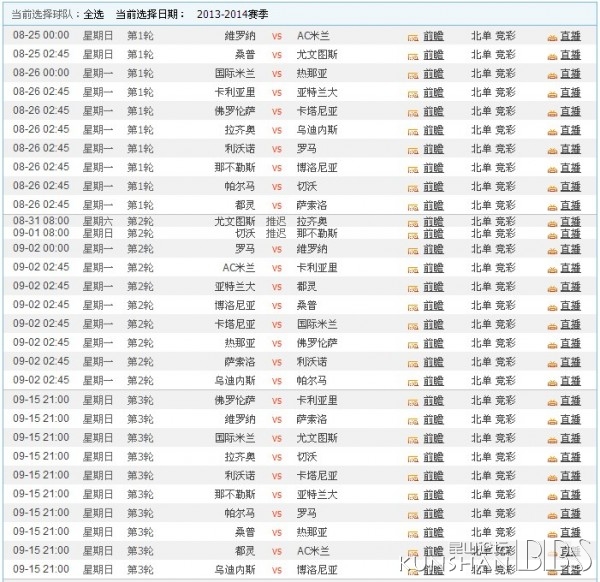Click live icon in 国际米兰 vs 尤文图斯 row

tap(552, 440)
